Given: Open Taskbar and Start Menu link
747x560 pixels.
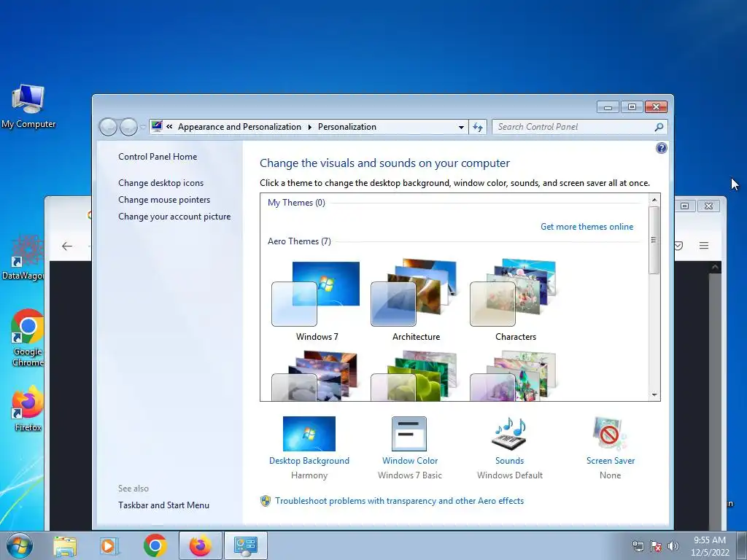Looking at the screenshot, I should point(163,505).
